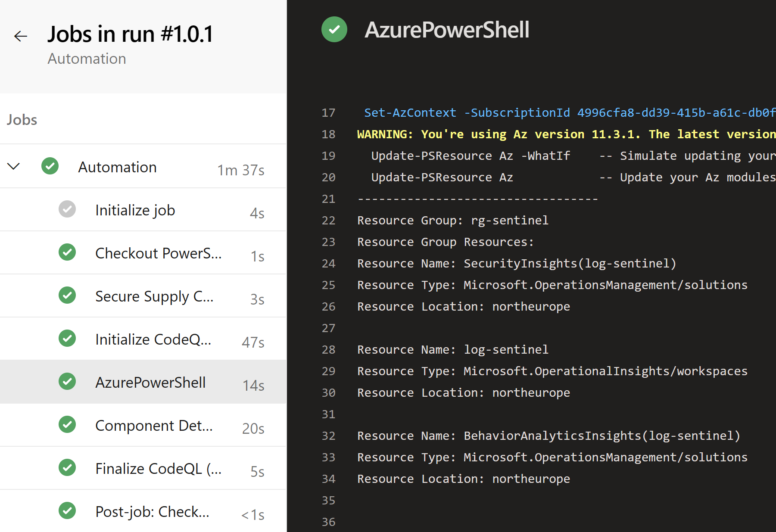Click the yellow WARNING Az version line
Screen dimensions: 776x532
point(566,134)
